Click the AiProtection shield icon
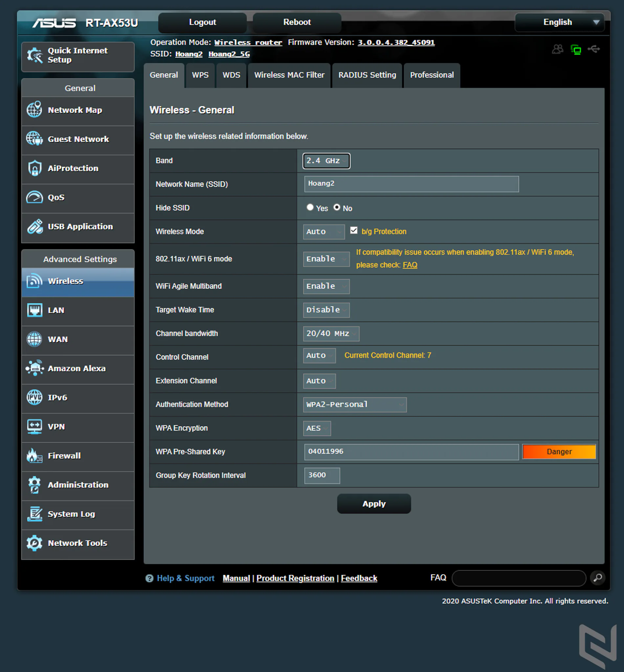 34,168
